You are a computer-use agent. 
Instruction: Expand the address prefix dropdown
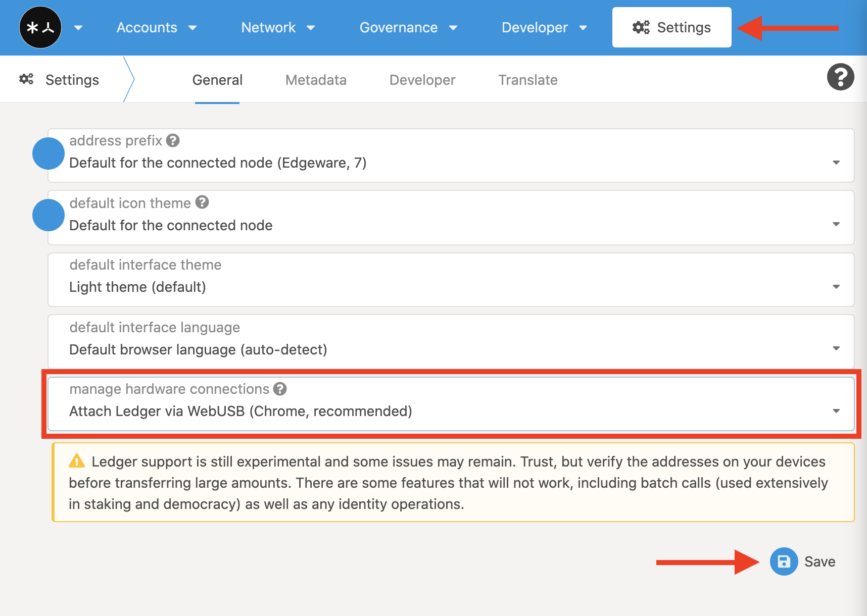(836, 163)
